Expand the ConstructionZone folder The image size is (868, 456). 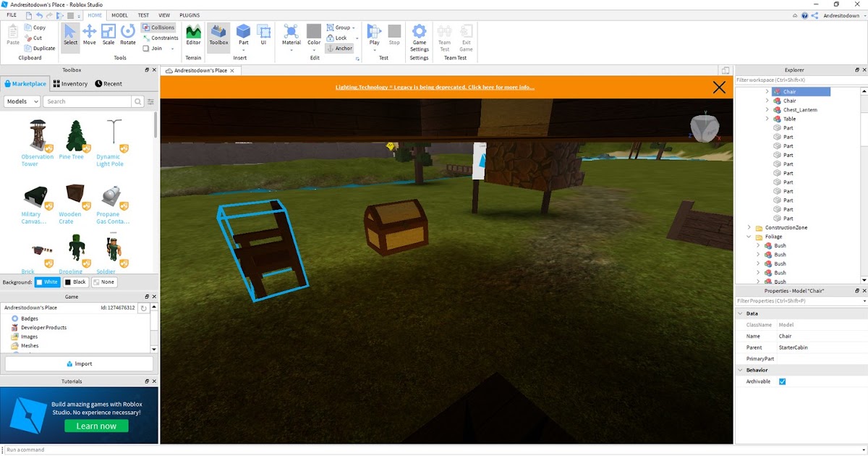point(749,227)
